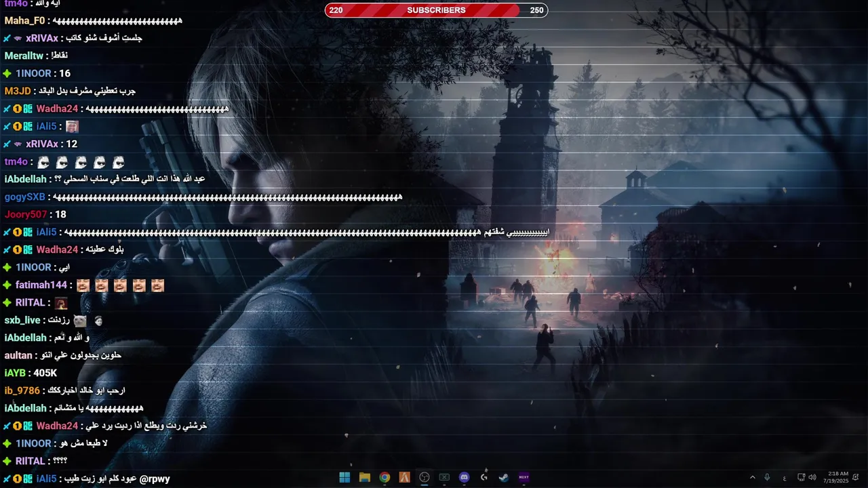Open the green X app in taskbar
Viewport: 868px width, 488px height.
444,477
